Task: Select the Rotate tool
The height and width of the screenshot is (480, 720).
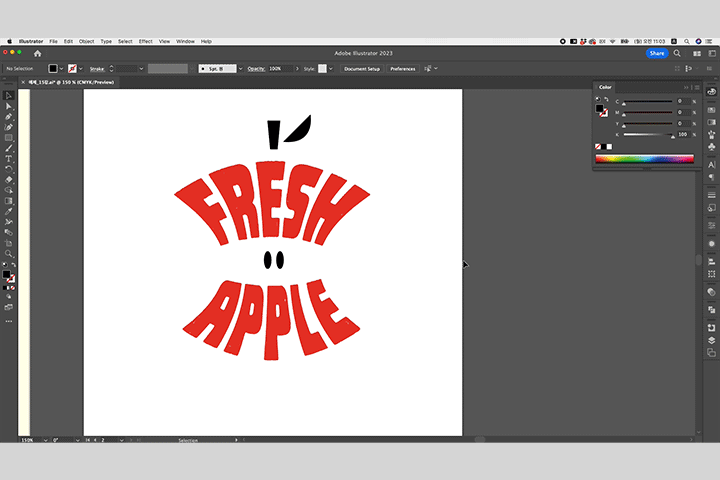Action: [8, 169]
